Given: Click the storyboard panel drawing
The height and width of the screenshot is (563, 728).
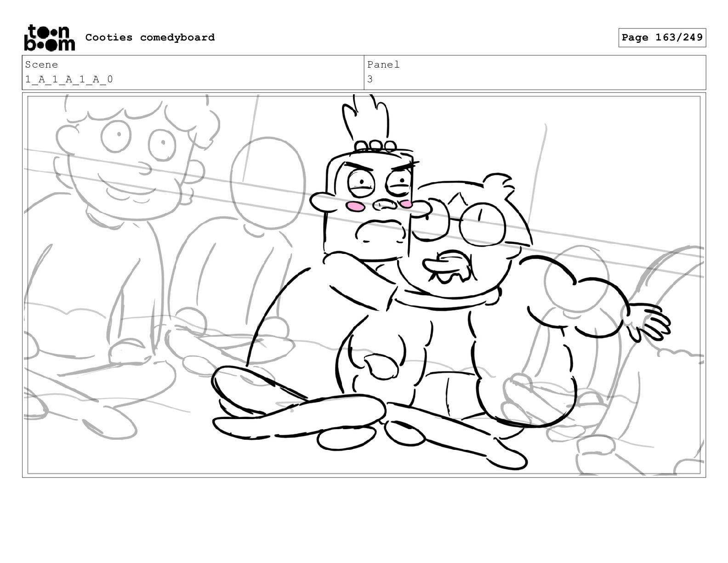Looking at the screenshot, I should (x=364, y=285).
